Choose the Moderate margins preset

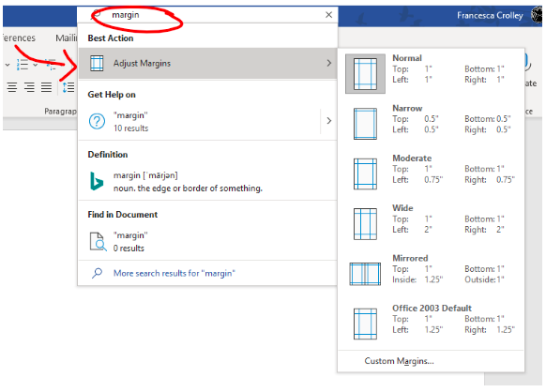432,173
